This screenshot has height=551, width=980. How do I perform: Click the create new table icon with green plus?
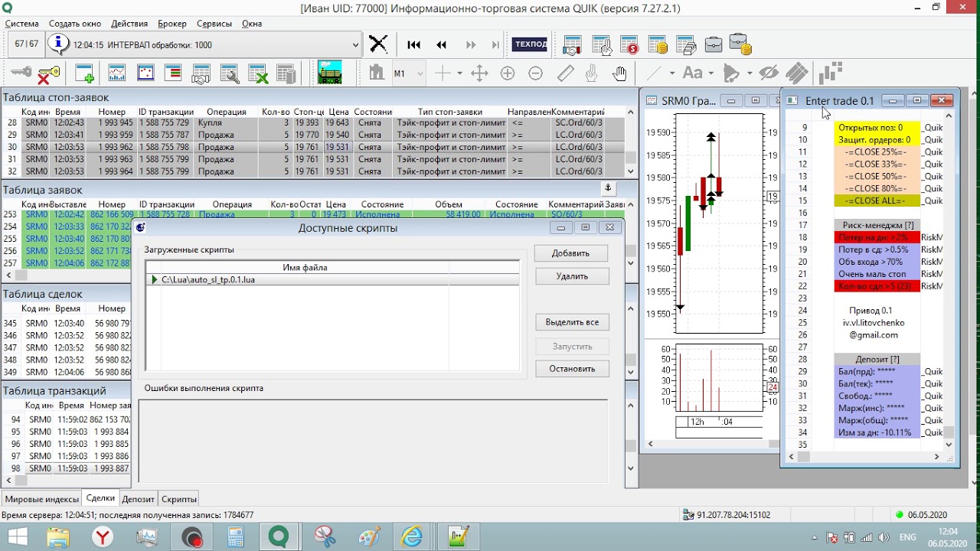pyautogui.click(x=84, y=73)
